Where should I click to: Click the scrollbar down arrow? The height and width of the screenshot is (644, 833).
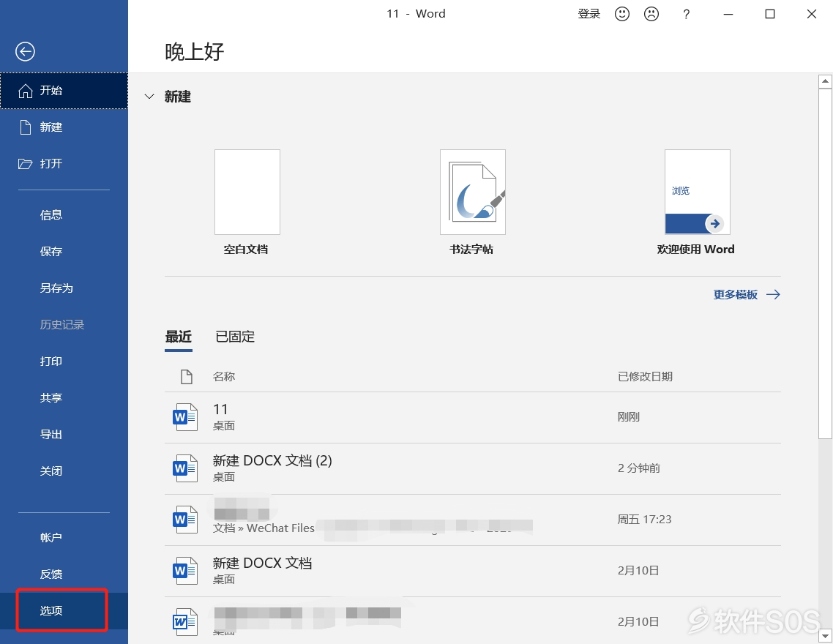(x=825, y=635)
